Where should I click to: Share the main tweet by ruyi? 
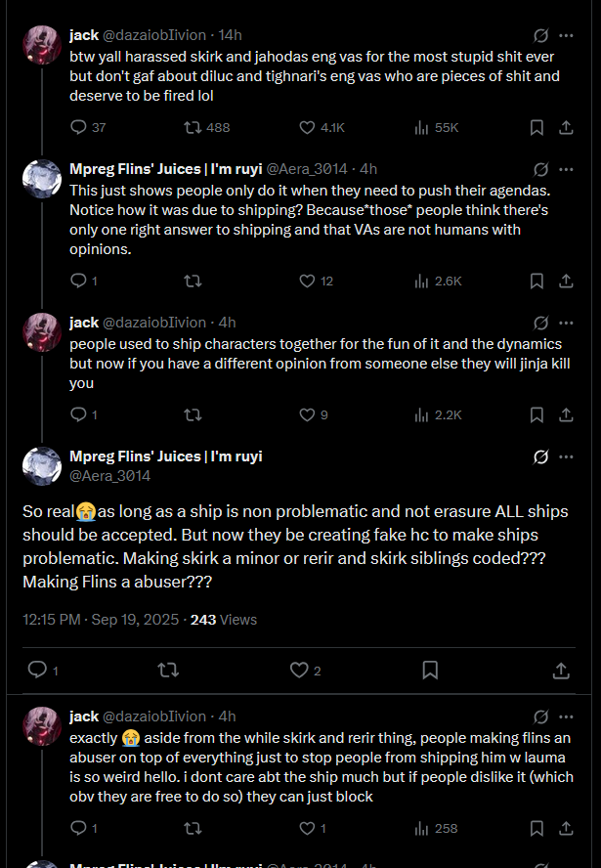(x=561, y=671)
